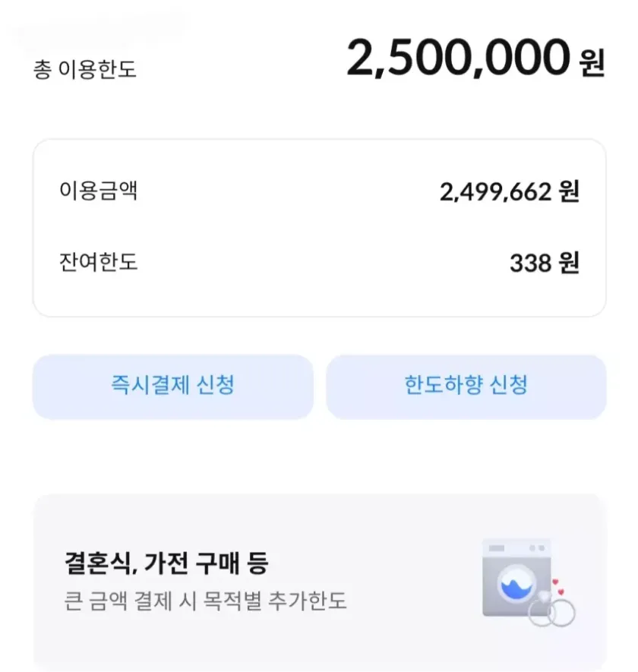Viewport: 638px width, 672px height.
Task: Tap the small red hearts
Action: pos(558,586)
